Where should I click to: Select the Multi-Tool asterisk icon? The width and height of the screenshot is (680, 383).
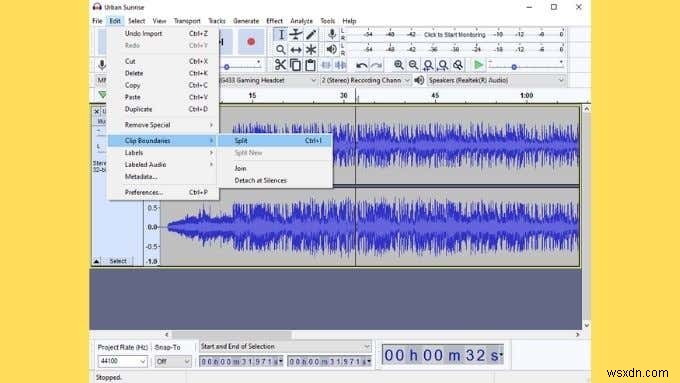311,49
